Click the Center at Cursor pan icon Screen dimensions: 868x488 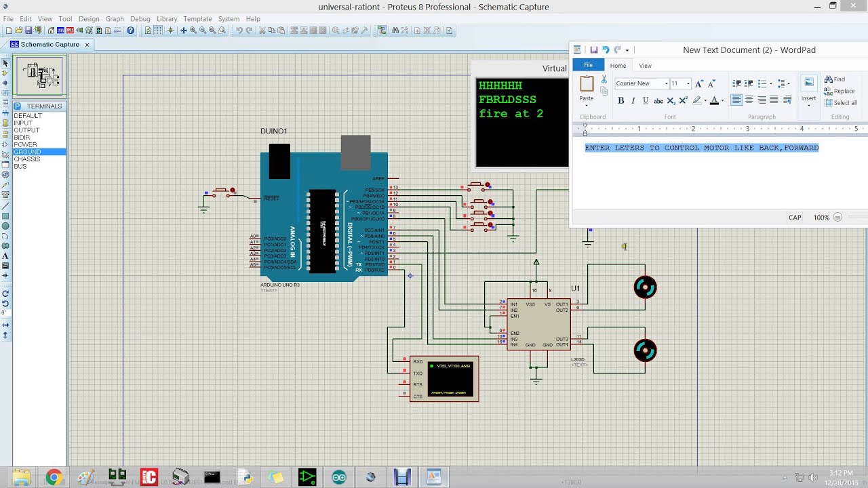[184, 30]
